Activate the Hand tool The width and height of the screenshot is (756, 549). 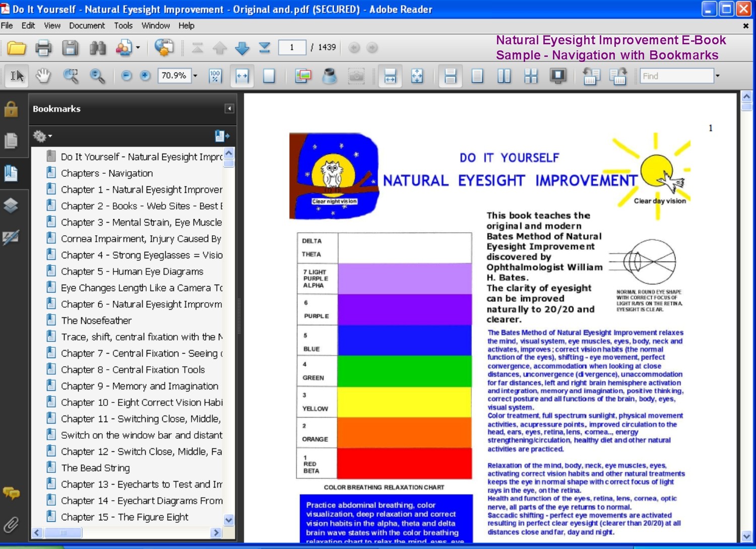[x=44, y=76]
